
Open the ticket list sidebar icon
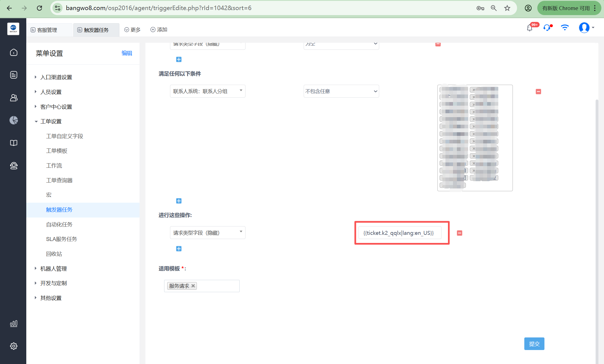click(x=13, y=75)
